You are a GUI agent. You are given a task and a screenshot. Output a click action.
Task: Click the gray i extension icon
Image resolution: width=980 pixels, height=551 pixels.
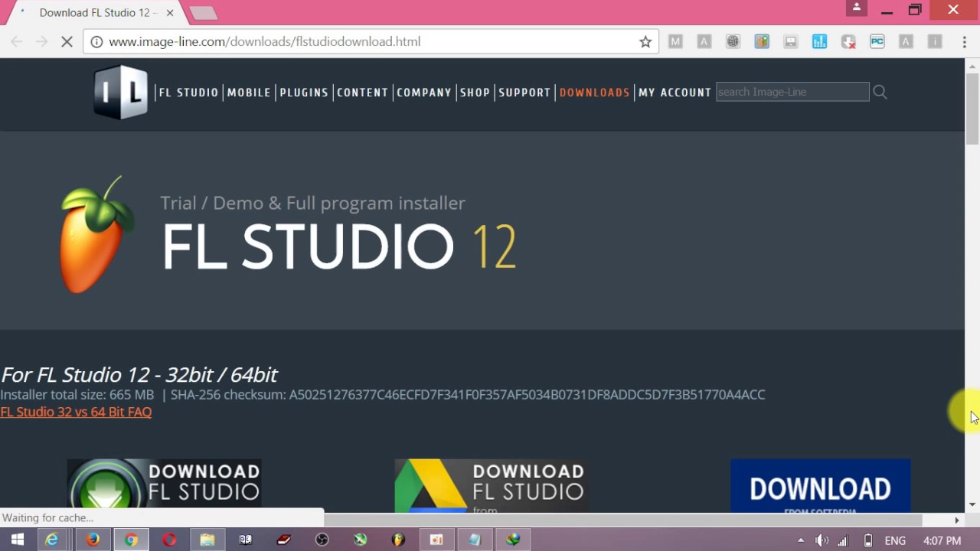pyautogui.click(x=935, y=42)
